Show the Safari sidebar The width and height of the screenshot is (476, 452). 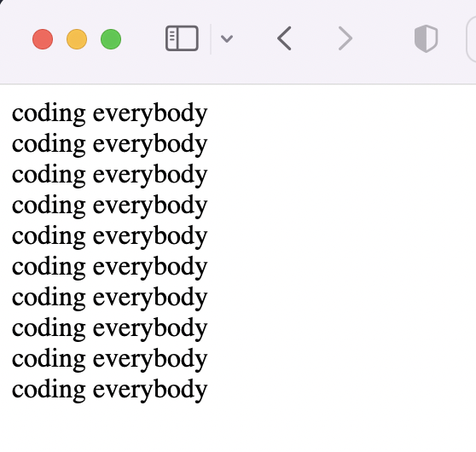(x=182, y=38)
